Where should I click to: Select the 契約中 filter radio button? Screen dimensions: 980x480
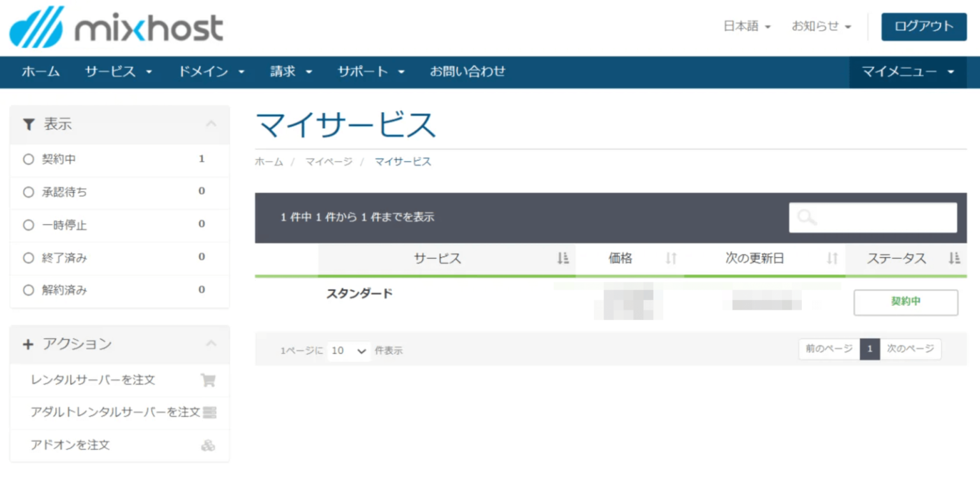tap(29, 159)
